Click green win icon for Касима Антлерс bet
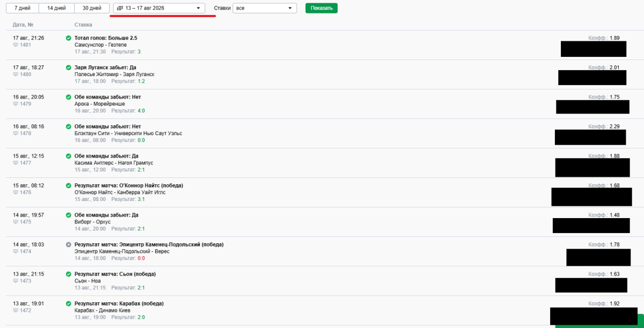The height and width of the screenshot is (328, 644). (x=68, y=156)
